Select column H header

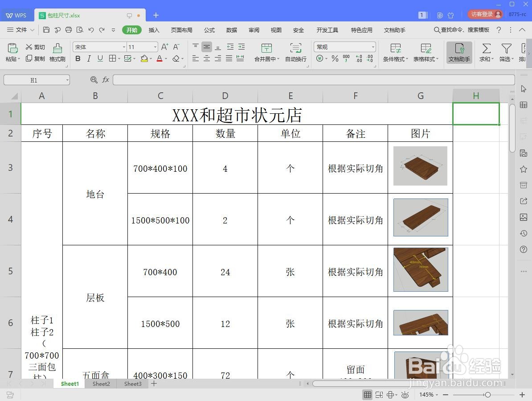pos(476,96)
